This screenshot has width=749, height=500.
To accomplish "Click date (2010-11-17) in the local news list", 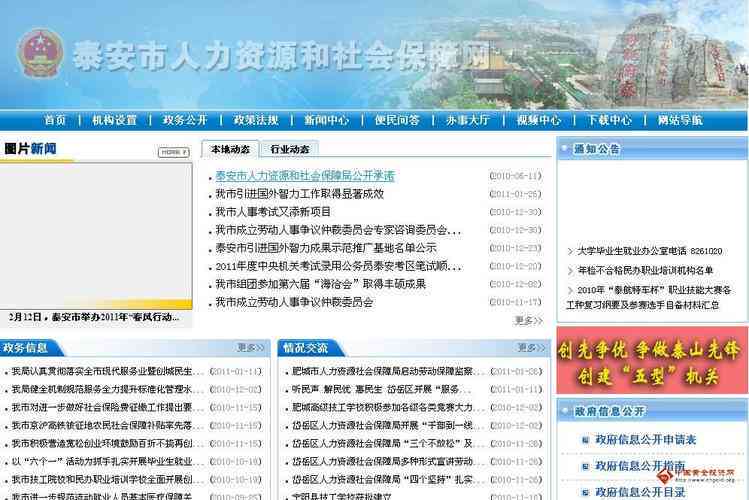I will [x=515, y=302].
